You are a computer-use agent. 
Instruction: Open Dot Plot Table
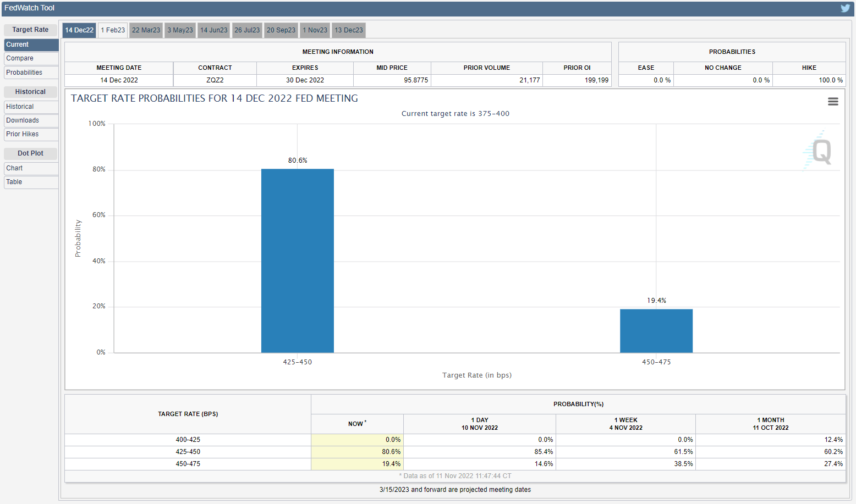click(x=31, y=182)
